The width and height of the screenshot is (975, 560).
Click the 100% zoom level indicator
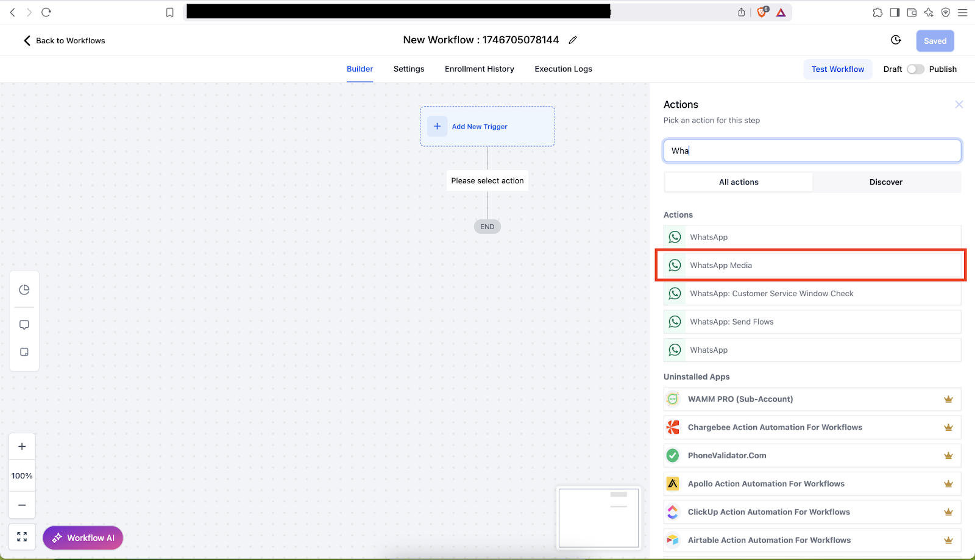(22, 476)
